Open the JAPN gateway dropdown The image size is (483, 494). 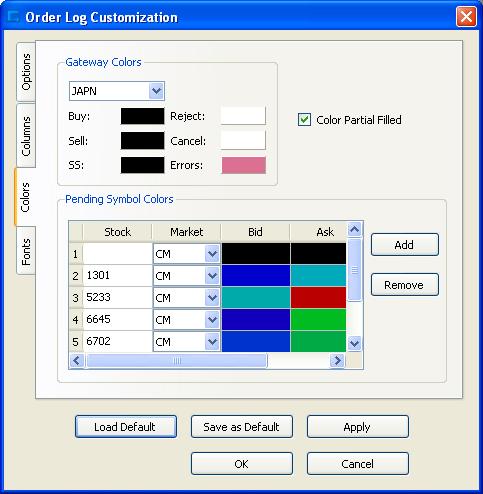pos(156,91)
